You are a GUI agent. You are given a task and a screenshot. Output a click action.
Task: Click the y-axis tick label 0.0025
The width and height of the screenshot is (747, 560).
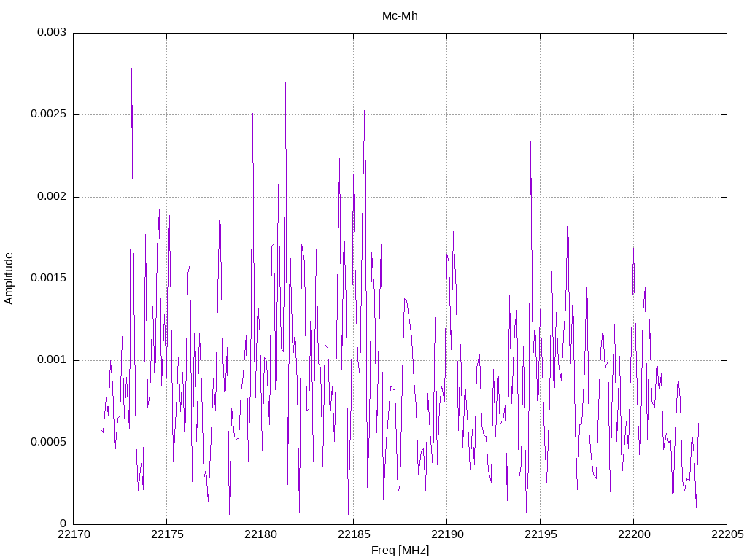coord(48,114)
